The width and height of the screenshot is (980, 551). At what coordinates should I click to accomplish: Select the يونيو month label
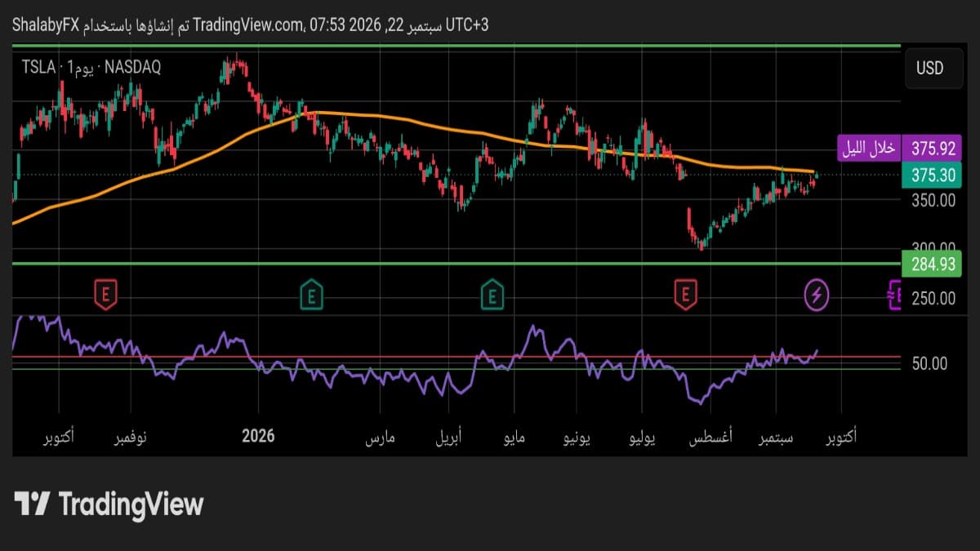point(578,438)
